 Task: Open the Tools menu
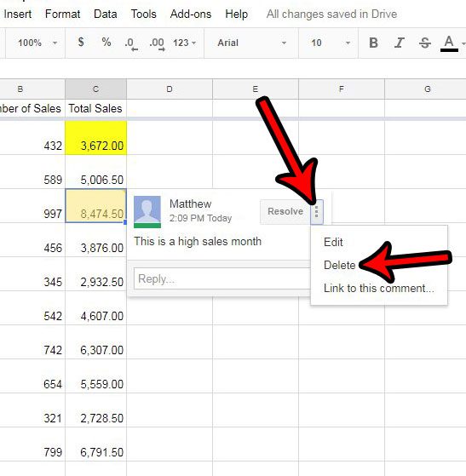tap(144, 14)
